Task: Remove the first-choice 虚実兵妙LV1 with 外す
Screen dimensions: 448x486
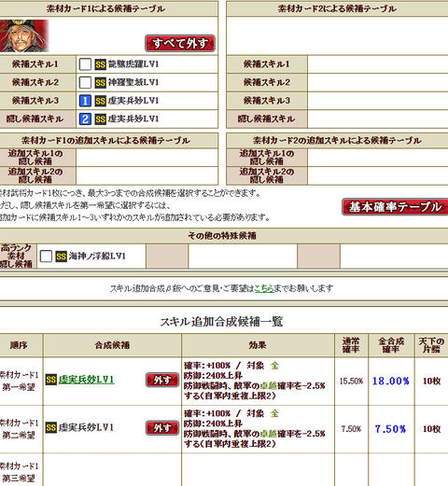Action: point(162,380)
